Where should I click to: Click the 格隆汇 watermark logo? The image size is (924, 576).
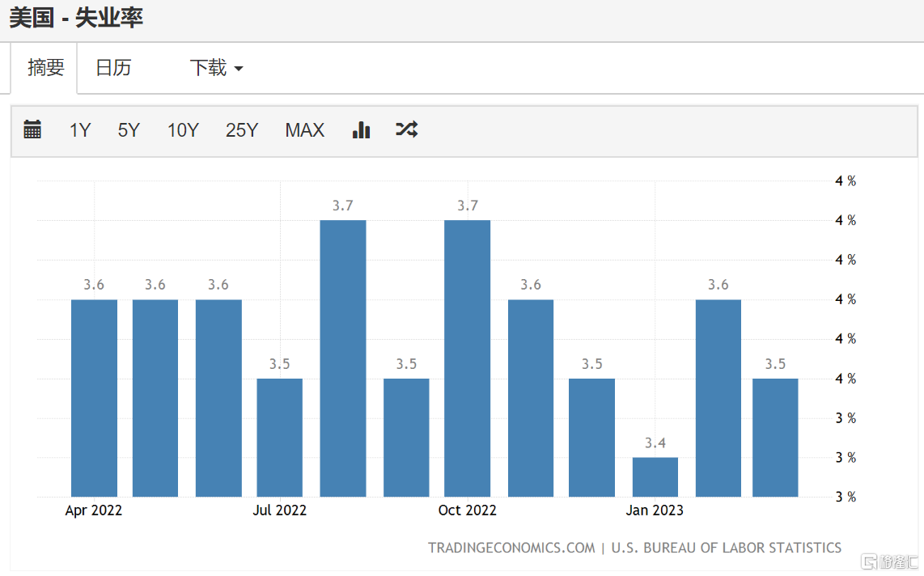point(890,561)
